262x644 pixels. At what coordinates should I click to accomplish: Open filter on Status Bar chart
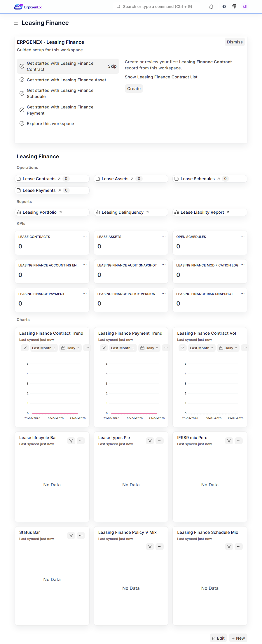[71, 536]
